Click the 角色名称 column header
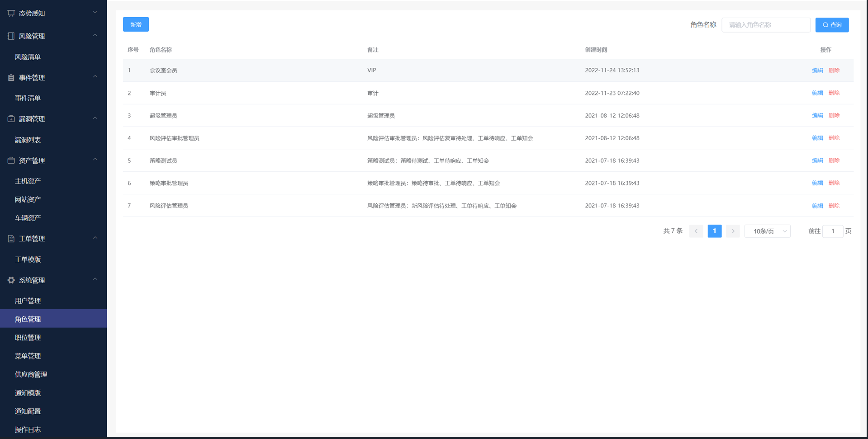The width and height of the screenshot is (868, 439). click(161, 50)
